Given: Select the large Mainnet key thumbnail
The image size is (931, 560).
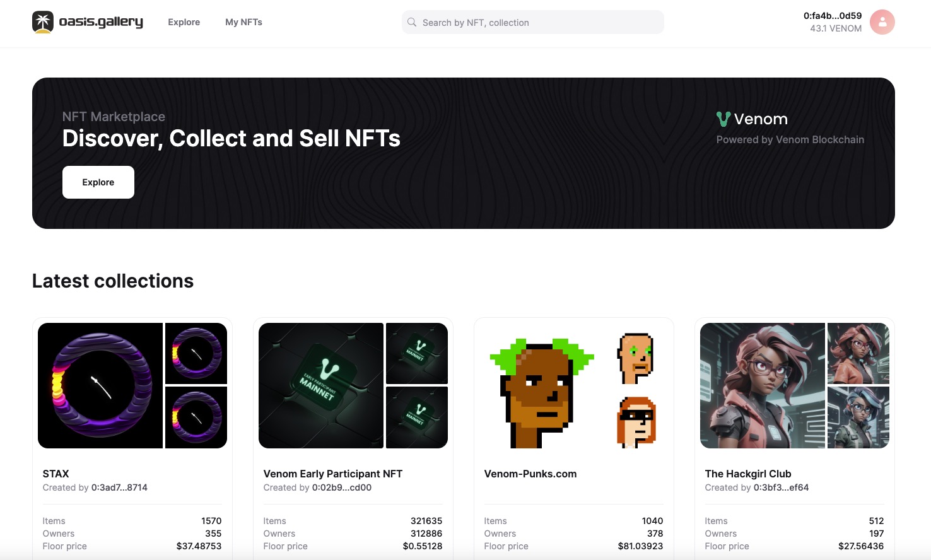Looking at the screenshot, I should [321, 385].
